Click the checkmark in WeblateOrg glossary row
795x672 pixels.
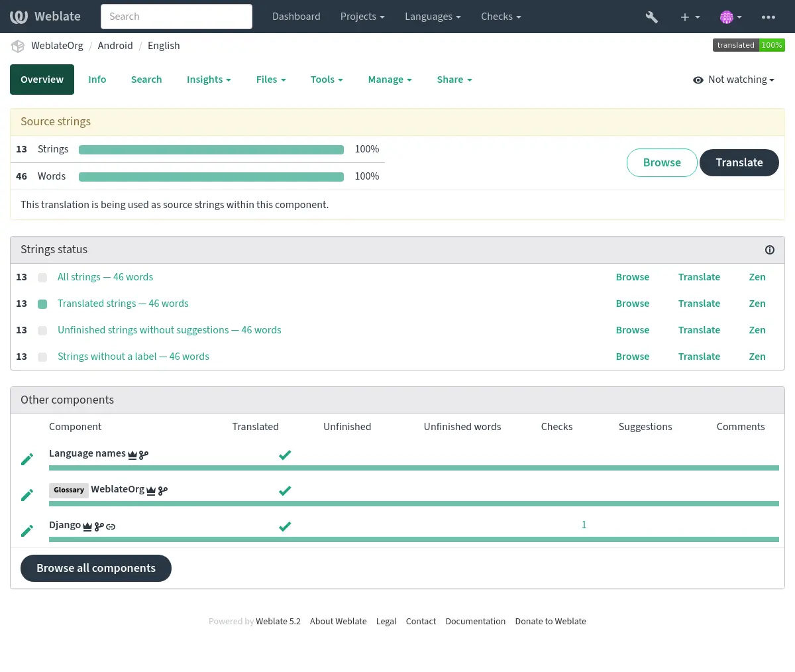point(285,490)
